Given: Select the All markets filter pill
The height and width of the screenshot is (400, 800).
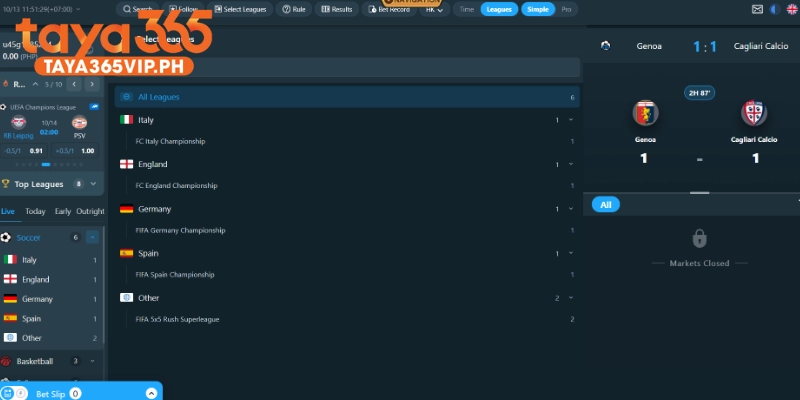Looking at the screenshot, I should pyautogui.click(x=606, y=205).
